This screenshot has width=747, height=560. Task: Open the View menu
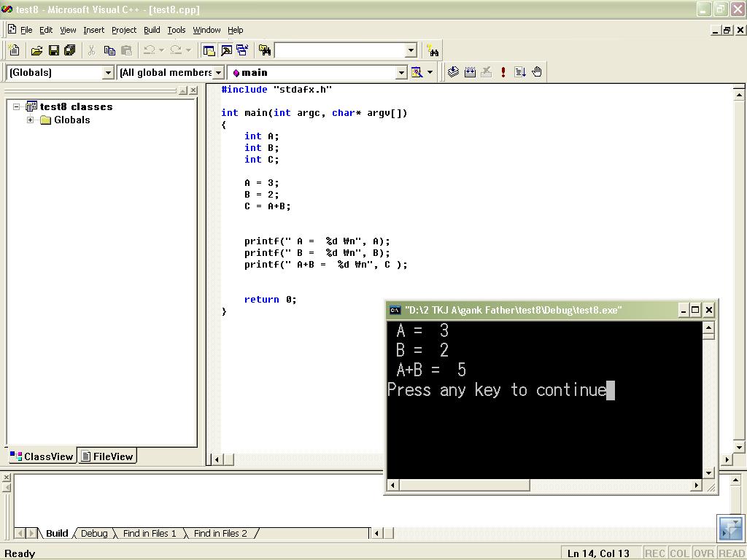tap(68, 30)
